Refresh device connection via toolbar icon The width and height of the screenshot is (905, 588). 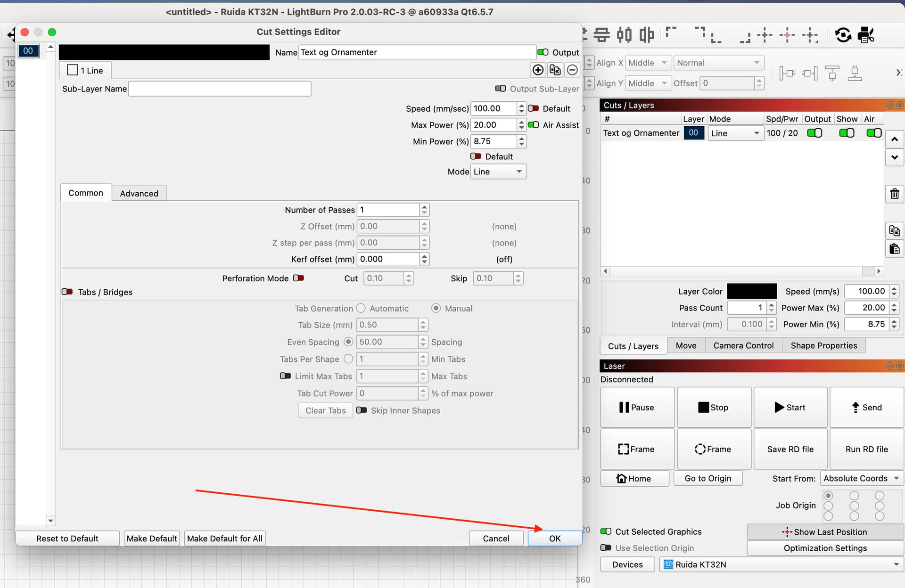[x=843, y=35]
